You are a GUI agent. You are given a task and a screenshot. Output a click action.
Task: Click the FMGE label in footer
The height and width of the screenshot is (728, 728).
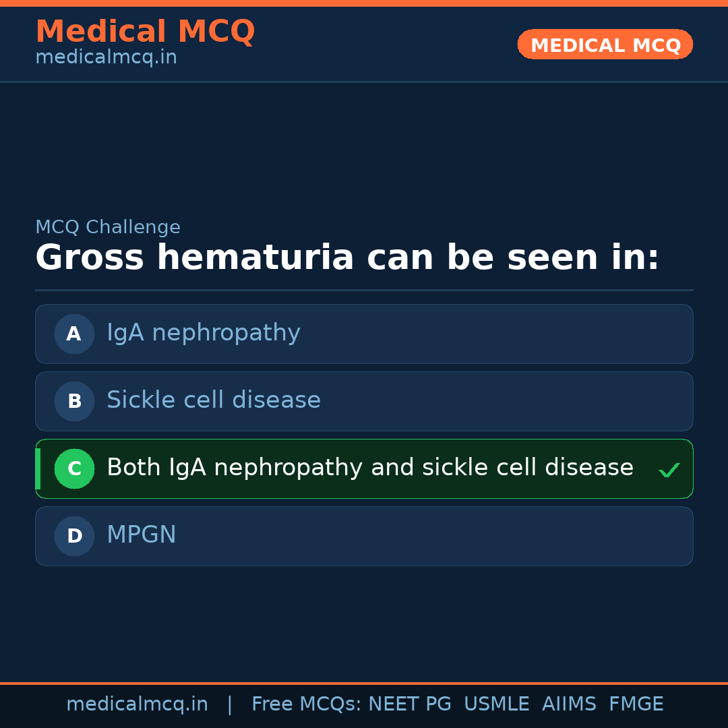[636, 704]
